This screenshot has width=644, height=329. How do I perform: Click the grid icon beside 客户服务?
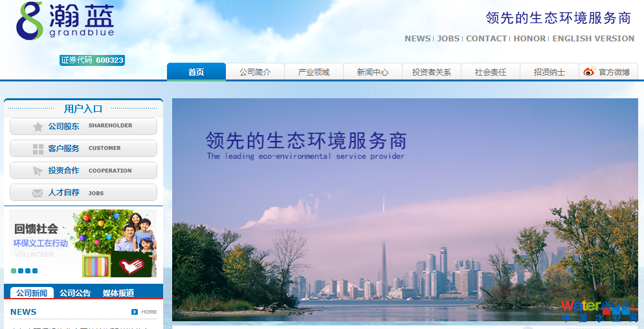[38, 149]
